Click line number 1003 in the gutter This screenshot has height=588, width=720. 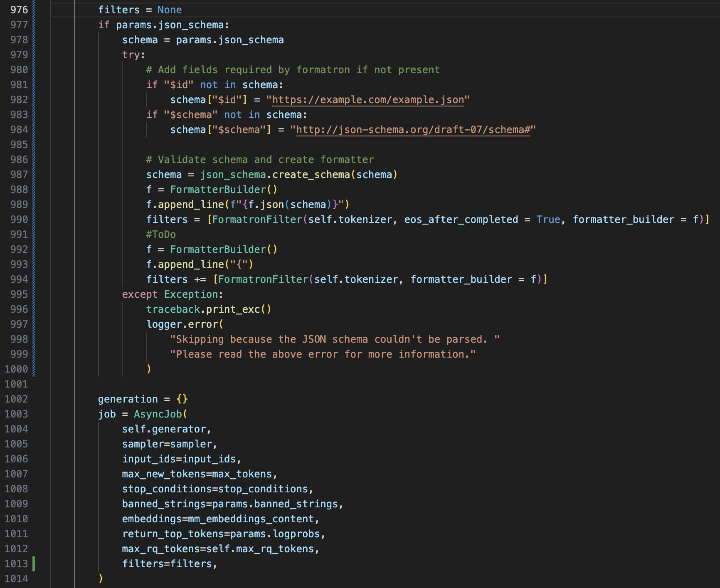[x=16, y=414]
